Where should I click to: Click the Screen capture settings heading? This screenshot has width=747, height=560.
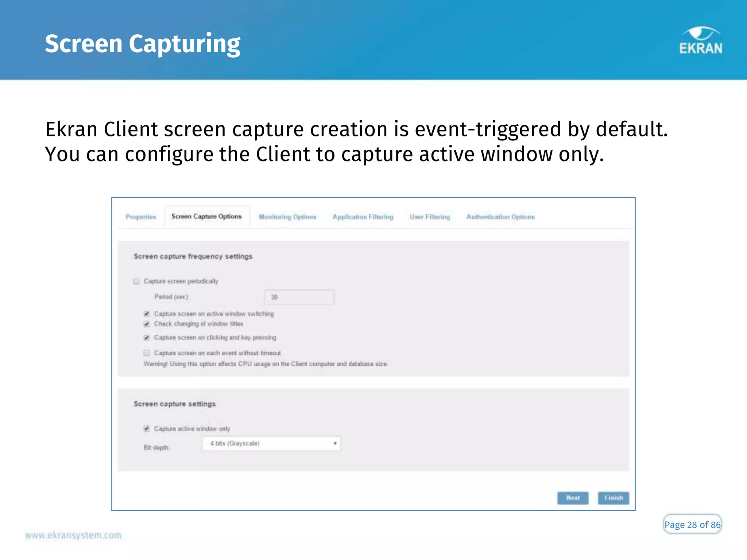[175, 404]
